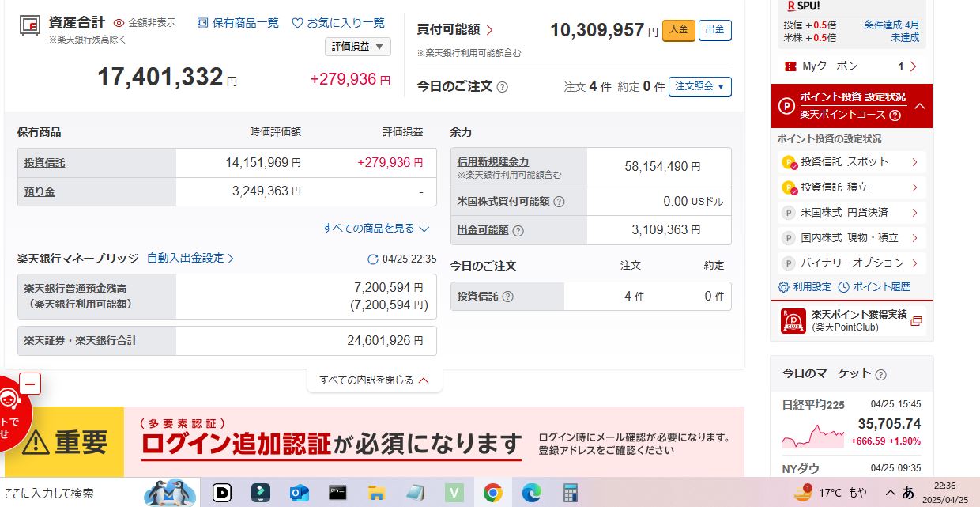Open the Myクーポン row

(x=851, y=66)
